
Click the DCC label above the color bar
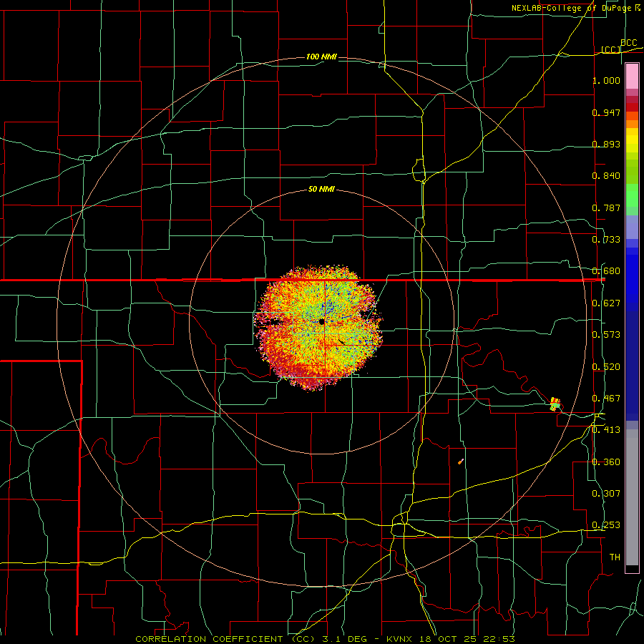628,43
